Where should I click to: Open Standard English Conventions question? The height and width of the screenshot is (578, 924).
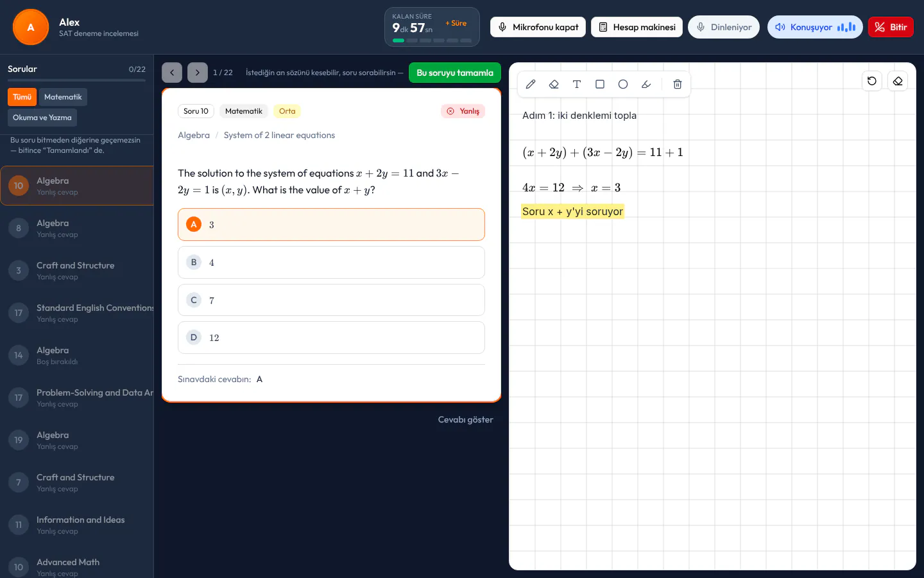tap(77, 313)
